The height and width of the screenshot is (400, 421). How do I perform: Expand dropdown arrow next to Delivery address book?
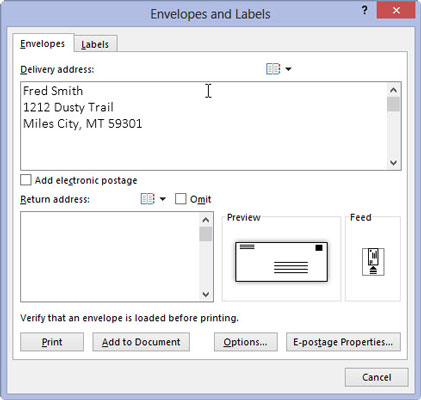[x=288, y=69]
